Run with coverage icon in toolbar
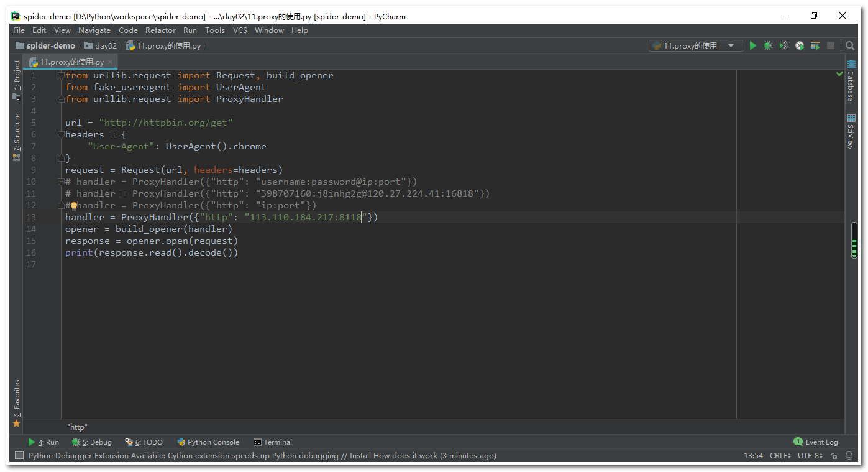Image resolution: width=868 pixels, height=472 pixels. (784, 45)
